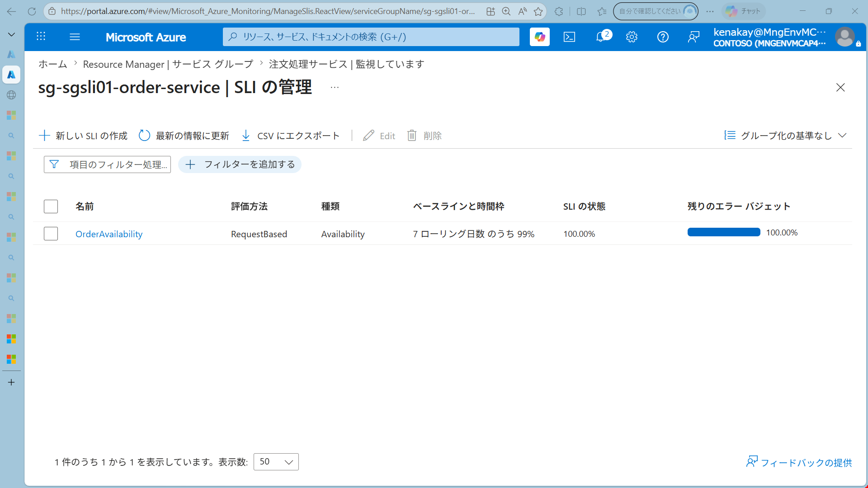Open browser extensions puzzle icon
Viewport: 868px width, 488px height.
point(559,11)
